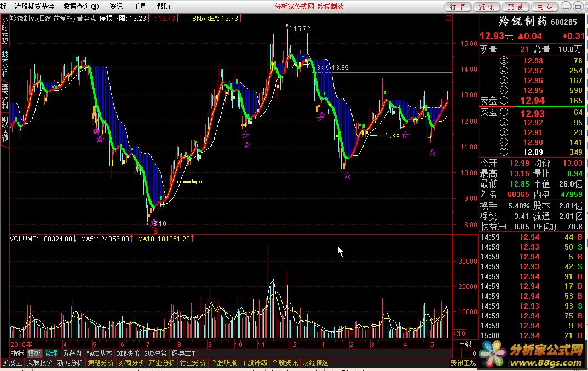
Task: Click the 0 reset button beside zoom
Action: pos(474,353)
